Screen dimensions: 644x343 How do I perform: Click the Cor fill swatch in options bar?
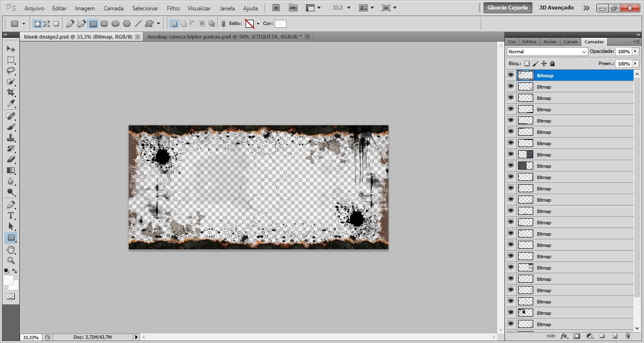coord(281,24)
